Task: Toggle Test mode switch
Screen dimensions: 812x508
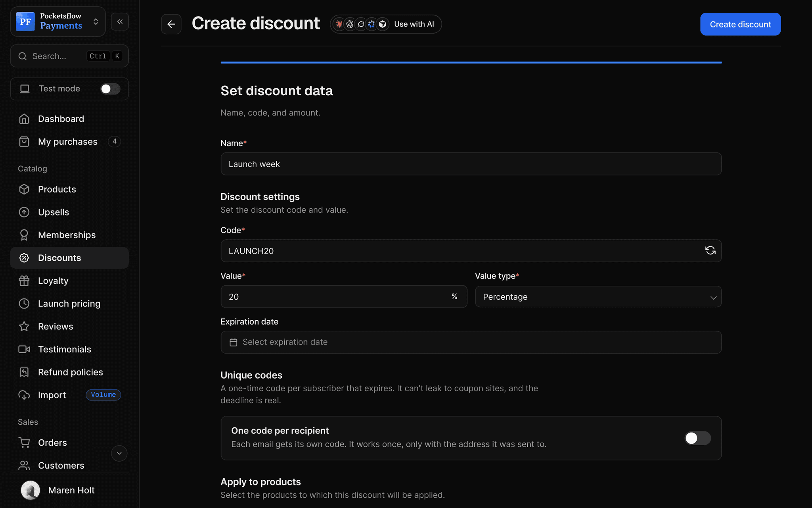Action: click(110, 89)
